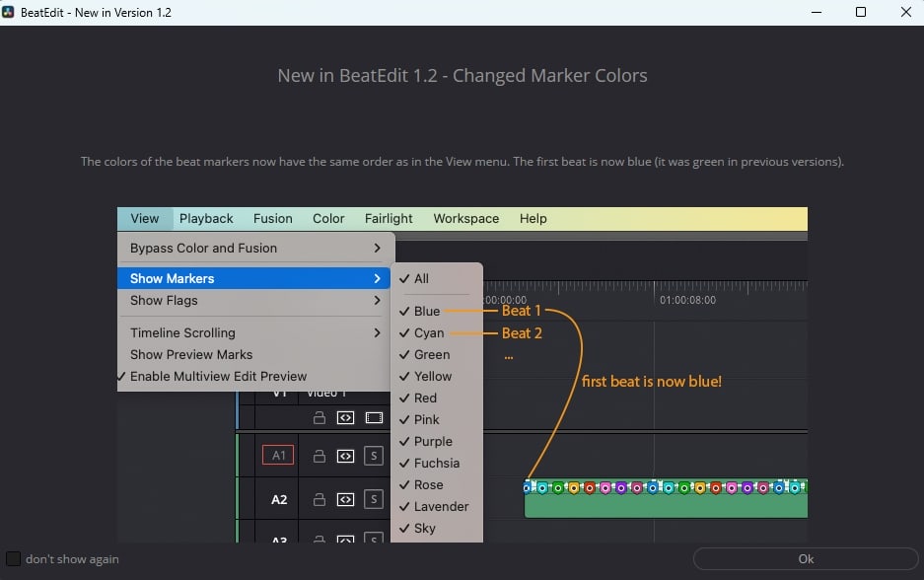
Task: Expand the Bypass Color and Fusion submenu
Action: coord(377,249)
